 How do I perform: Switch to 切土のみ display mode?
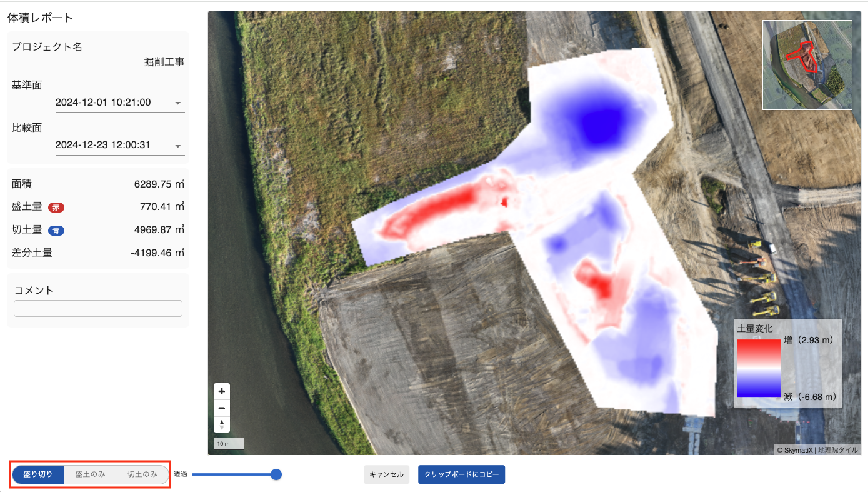(x=142, y=474)
